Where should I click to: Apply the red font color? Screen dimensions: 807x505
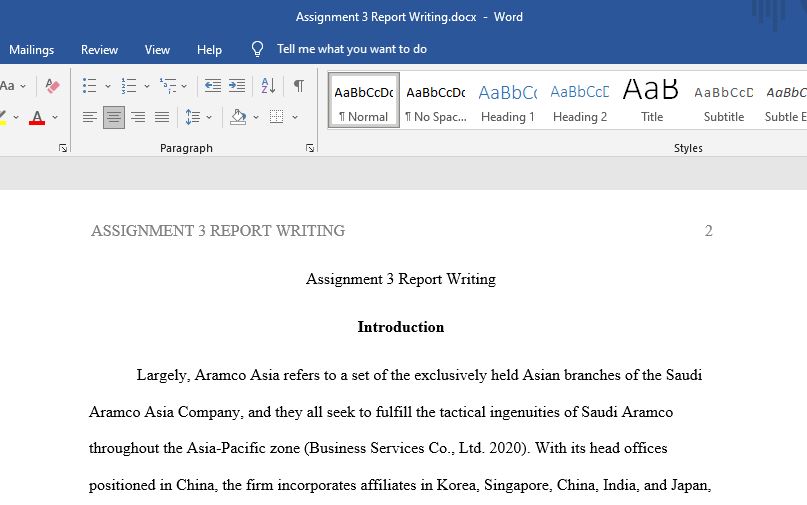click(x=37, y=117)
